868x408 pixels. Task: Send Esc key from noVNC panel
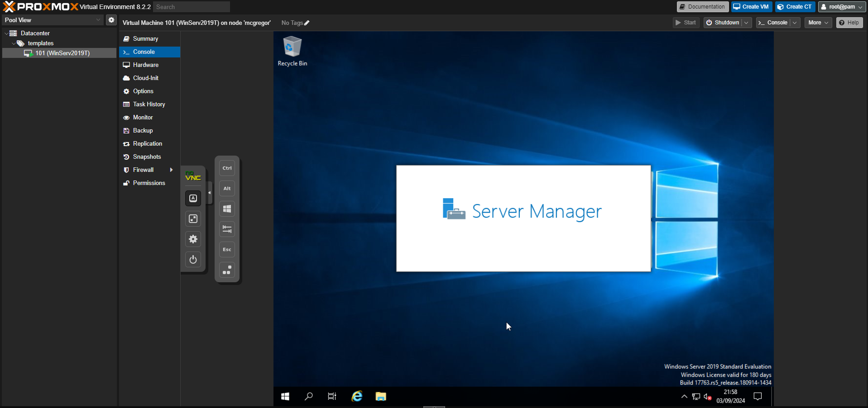pyautogui.click(x=227, y=249)
